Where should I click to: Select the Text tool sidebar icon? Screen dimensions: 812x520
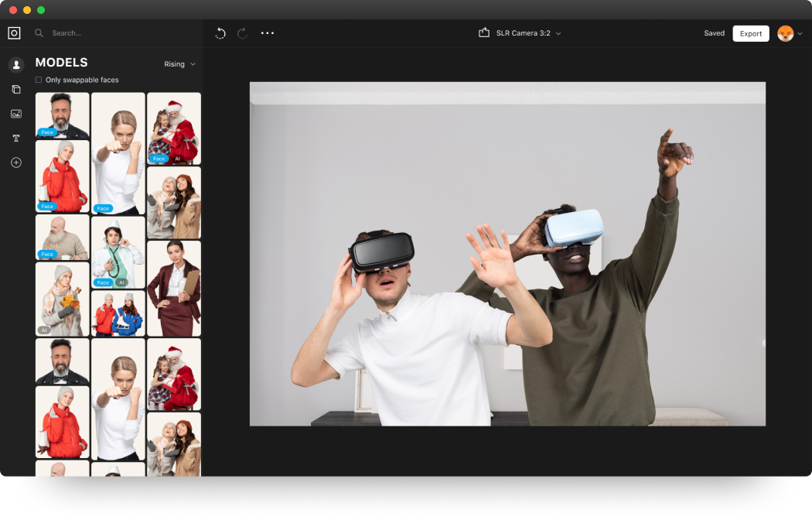tap(16, 139)
